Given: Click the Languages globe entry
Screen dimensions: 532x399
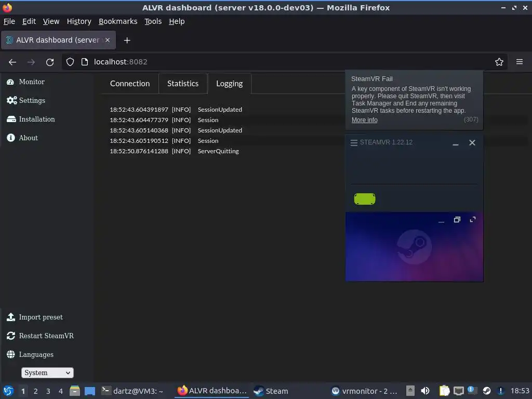Looking at the screenshot, I should [x=30, y=354].
